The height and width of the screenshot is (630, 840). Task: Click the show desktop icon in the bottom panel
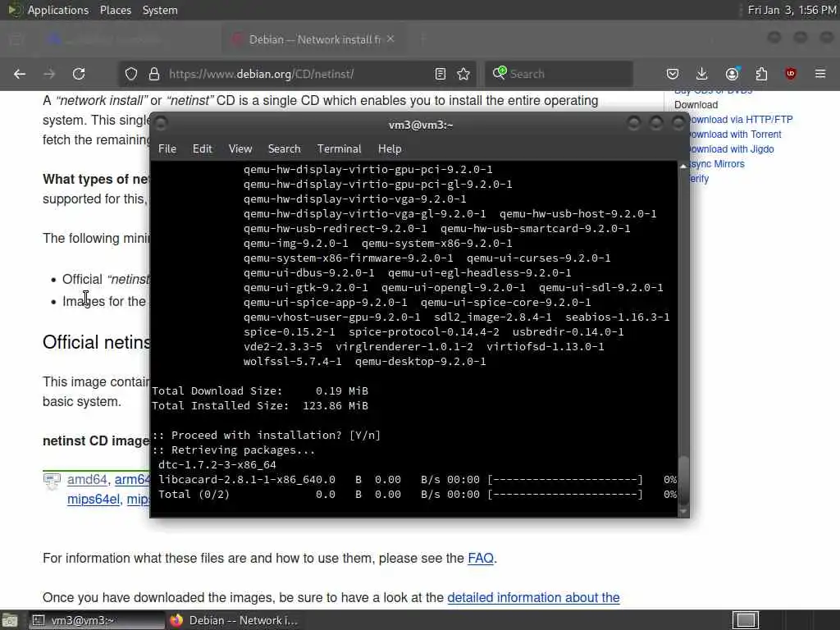click(9, 621)
